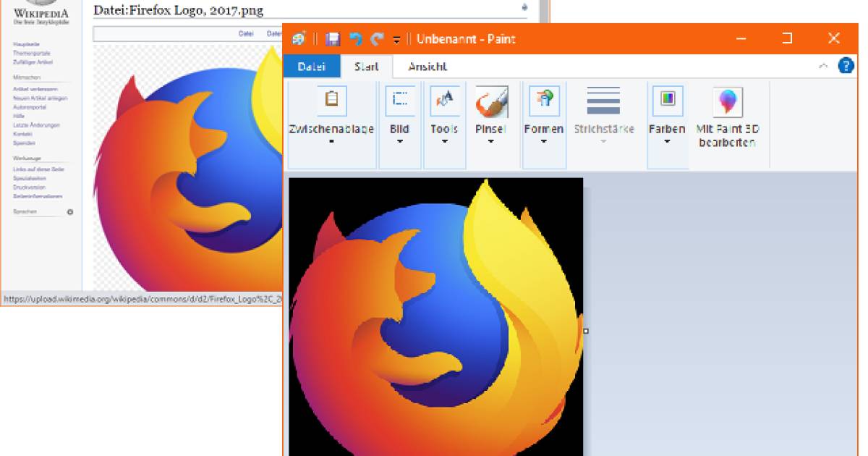Expand the Tools dropdown arrow
868x456 pixels.
[445, 142]
